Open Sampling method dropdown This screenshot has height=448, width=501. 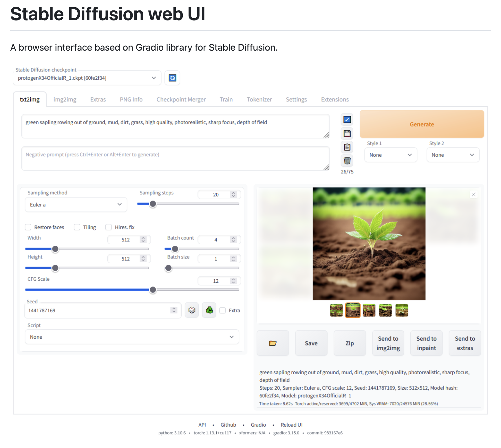[76, 205]
